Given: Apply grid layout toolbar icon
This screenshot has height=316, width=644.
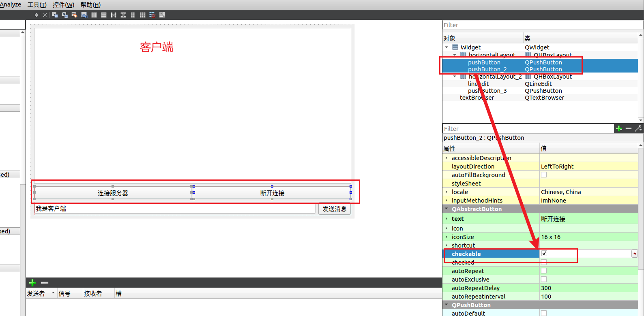Looking at the screenshot, I should click(x=143, y=15).
